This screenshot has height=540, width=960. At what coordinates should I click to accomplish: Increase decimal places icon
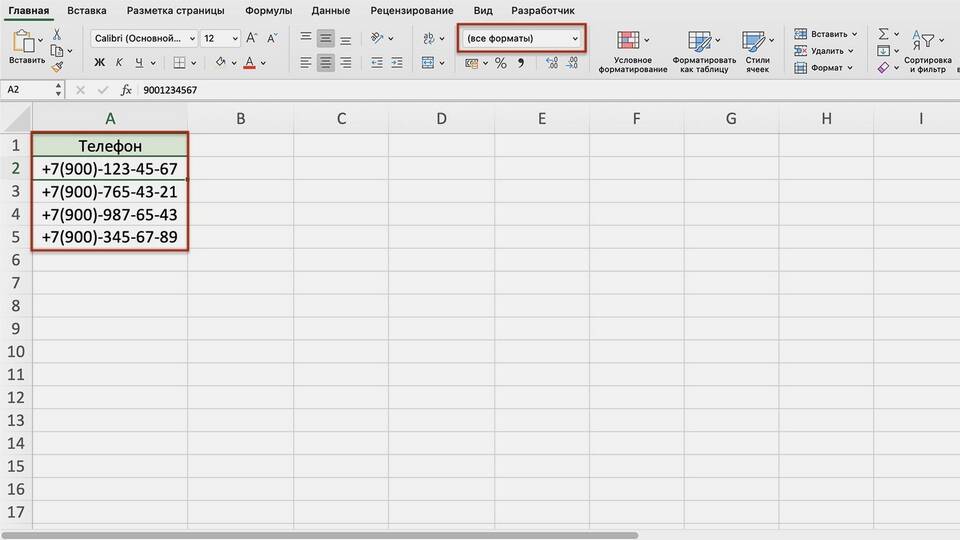[552, 62]
